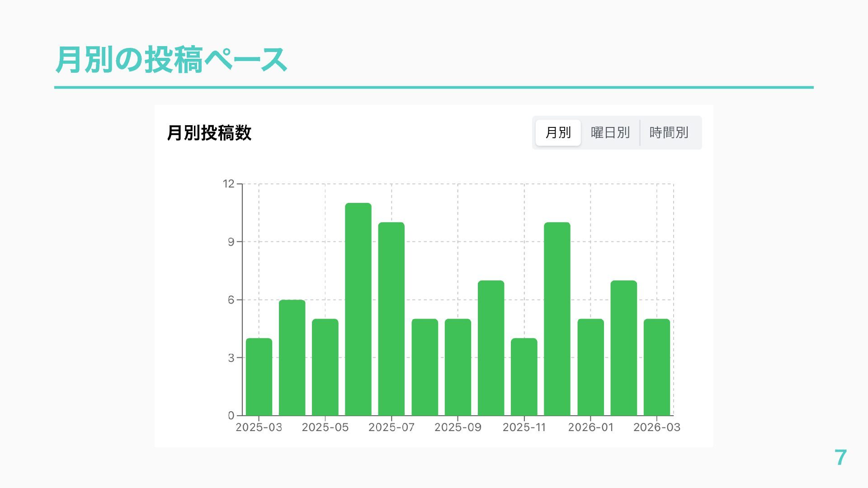The width and height of the screenshot is (868, 488).
Task: Switch to the 曜日別 tab
Action: click(x=610, y=133)
